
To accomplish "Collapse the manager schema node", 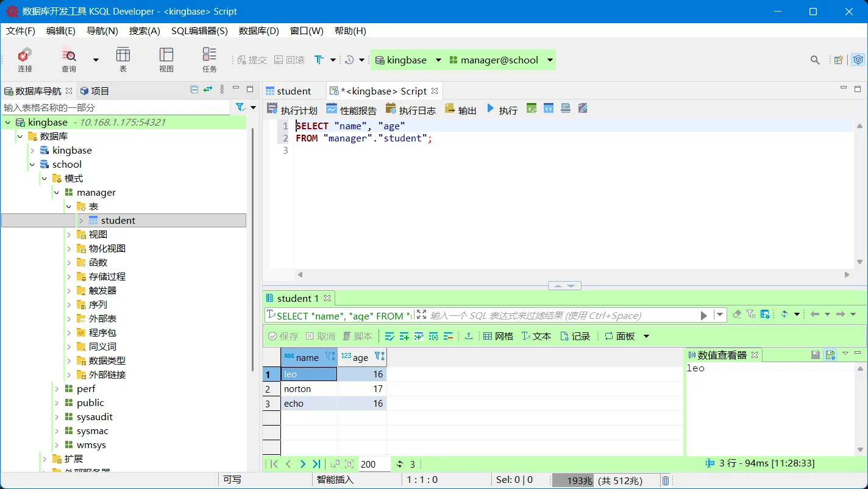I will 57,192.
